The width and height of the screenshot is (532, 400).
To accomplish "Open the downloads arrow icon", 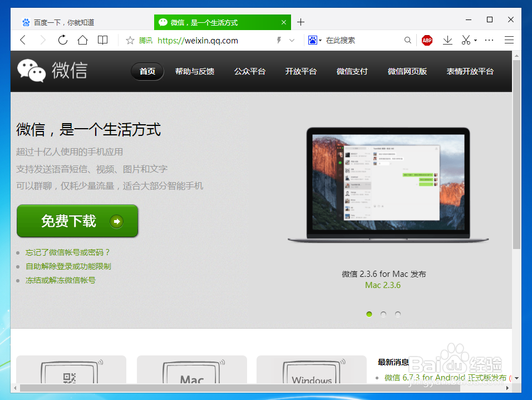I will (447, 41).
